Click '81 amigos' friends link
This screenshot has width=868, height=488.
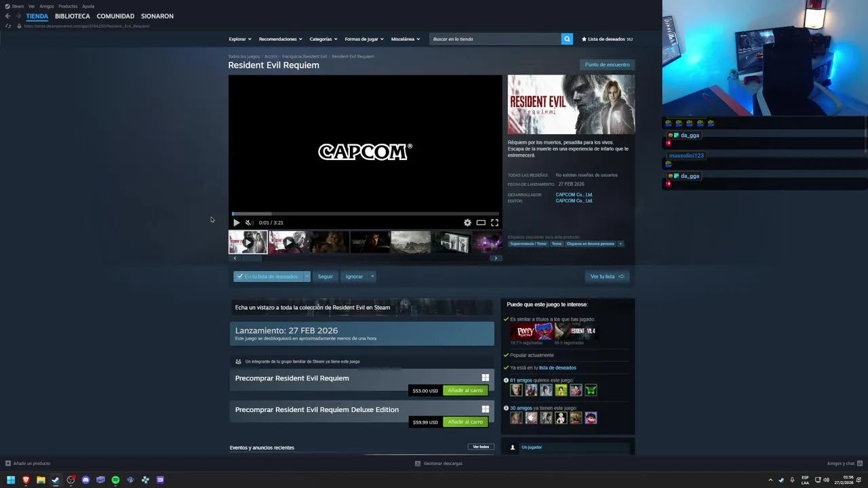tap(521, 381)
